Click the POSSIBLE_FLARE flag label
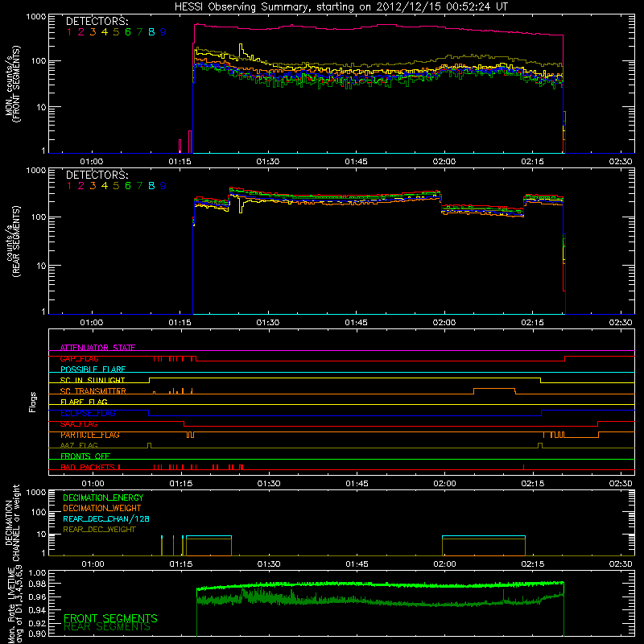The image size is (644, 644). (x=93, y=369)
